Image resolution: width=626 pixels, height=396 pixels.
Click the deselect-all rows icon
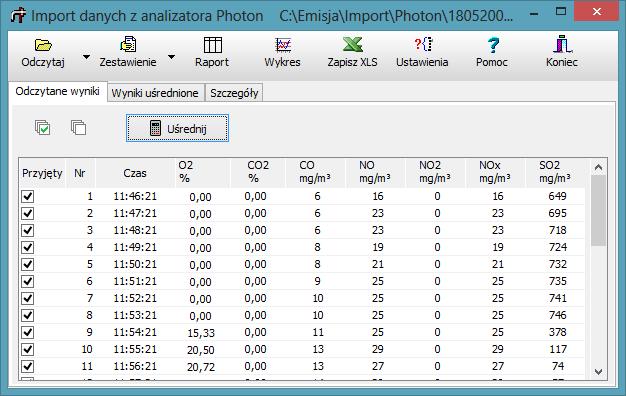tap(78, 128)
